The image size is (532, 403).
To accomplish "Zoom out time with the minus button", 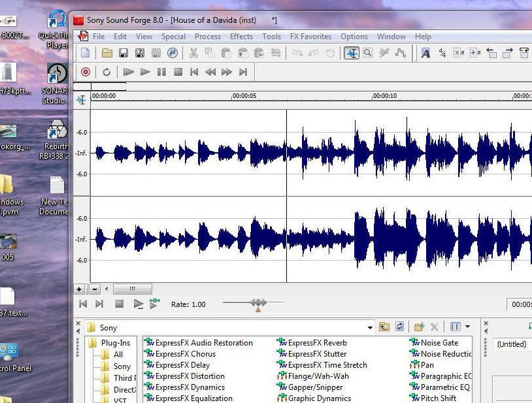I will [95, 289].
